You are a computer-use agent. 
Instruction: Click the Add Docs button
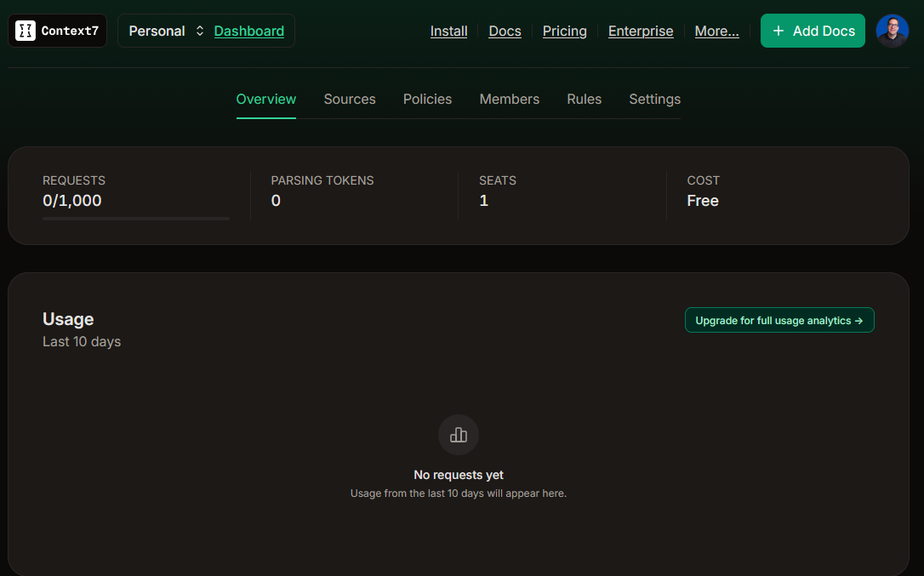[813, 31]
